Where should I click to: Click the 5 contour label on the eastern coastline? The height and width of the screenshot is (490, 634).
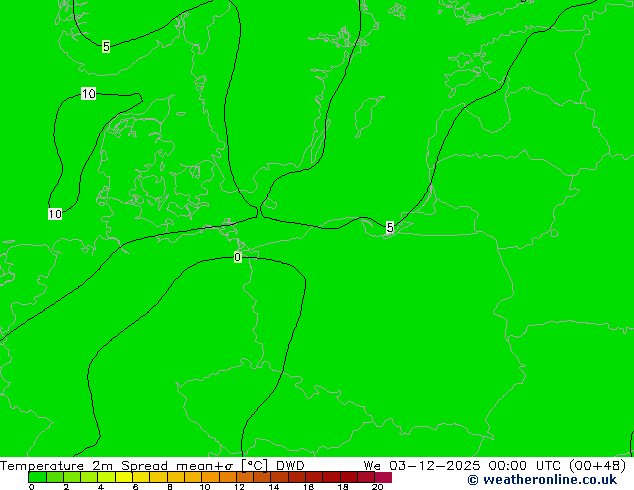click(390, 228)
